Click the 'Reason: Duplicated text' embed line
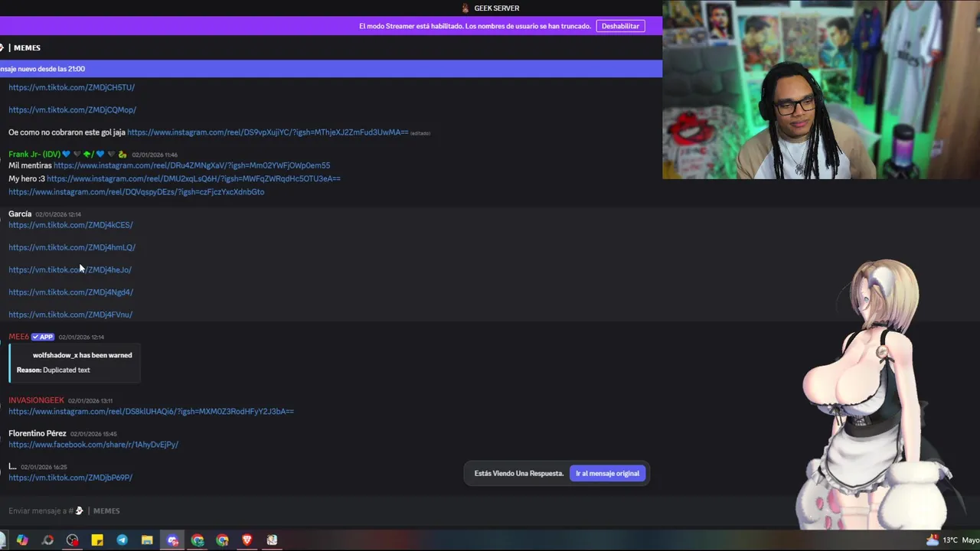The height and width of the screenshot is (551, 980). pos(54,370)
